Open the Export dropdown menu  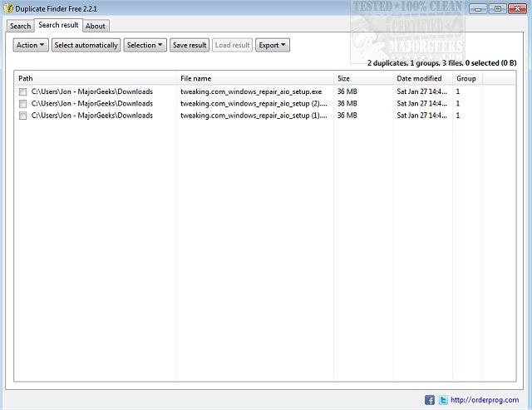[273, 45]
